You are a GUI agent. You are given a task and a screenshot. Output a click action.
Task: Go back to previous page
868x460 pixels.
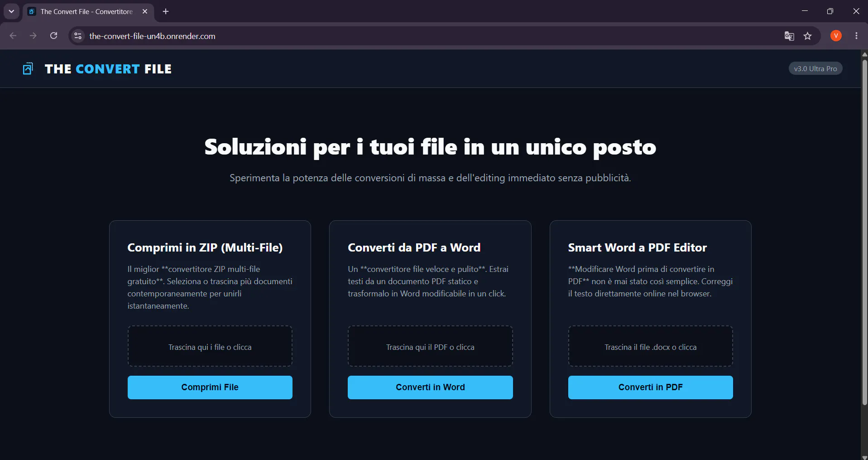(13, 36)
